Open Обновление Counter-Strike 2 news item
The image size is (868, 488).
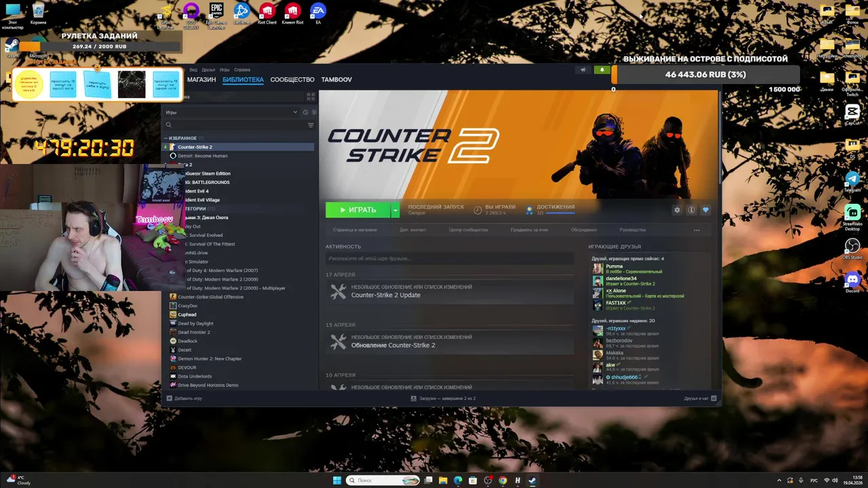click(449, 342)
